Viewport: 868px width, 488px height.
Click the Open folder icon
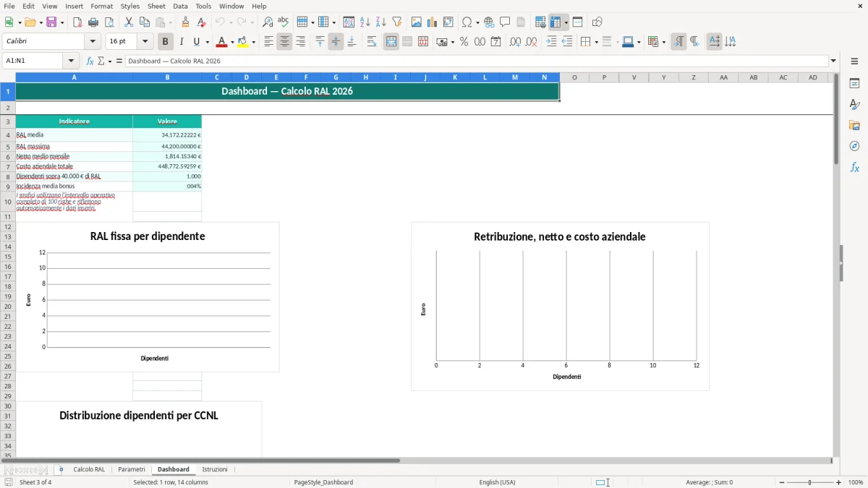coord(29,22)
